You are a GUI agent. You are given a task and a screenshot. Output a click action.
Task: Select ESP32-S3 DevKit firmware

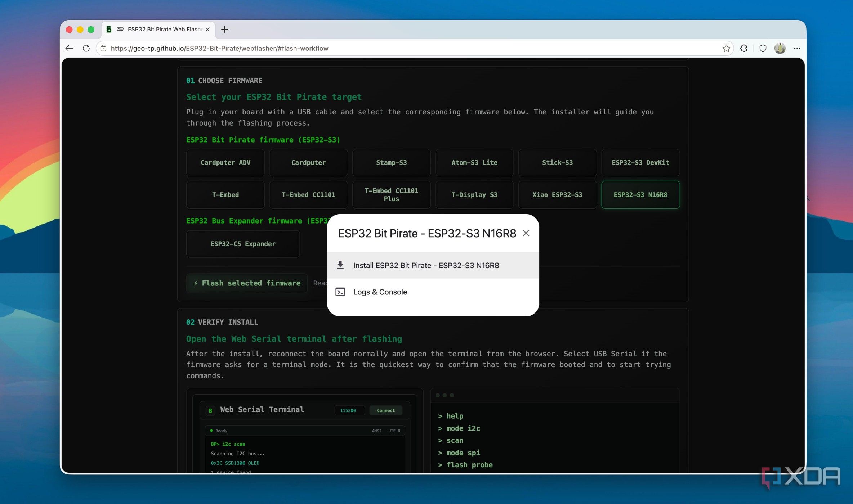[640, 163]
